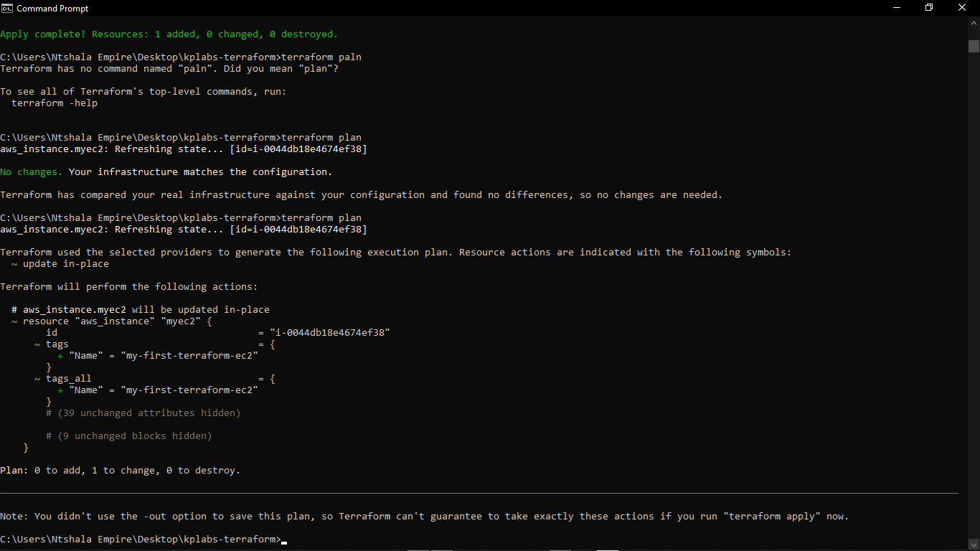Viewport: 980px width, 551px height.
Task: Click the mistyped 'terraform paln' command
Action: (x=321, y=57)
